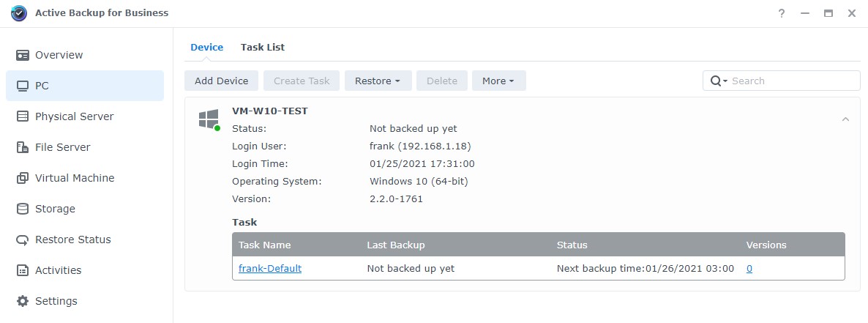The image size is (868, 323).
Task: Click the search magnifier icon
Action: (716, 81)
